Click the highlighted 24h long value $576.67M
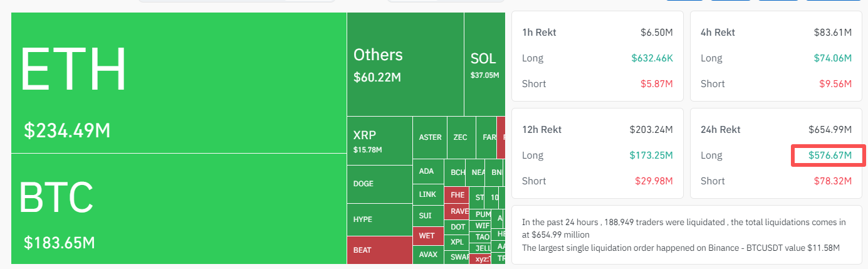This screenshot has height=269, width=868. (x=829, y=156)
